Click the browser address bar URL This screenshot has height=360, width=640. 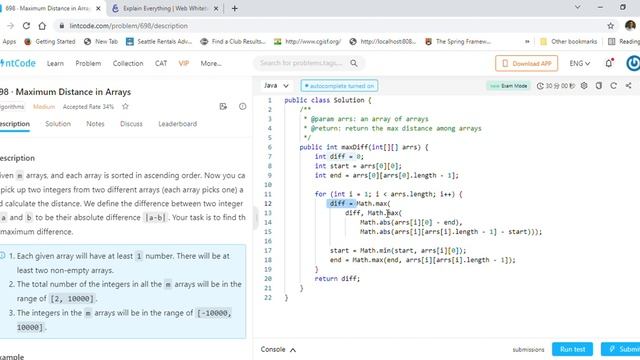coord(129,26)
